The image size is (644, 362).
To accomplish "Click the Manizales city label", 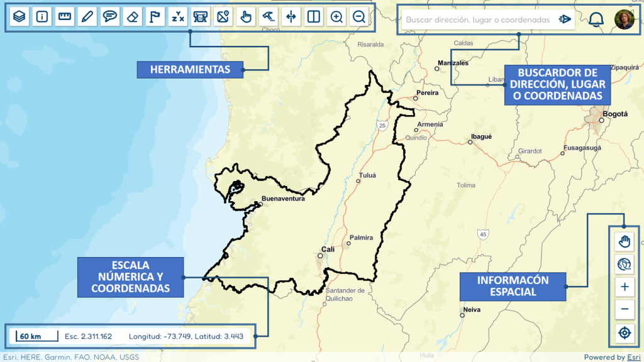I will click(453, 63).
